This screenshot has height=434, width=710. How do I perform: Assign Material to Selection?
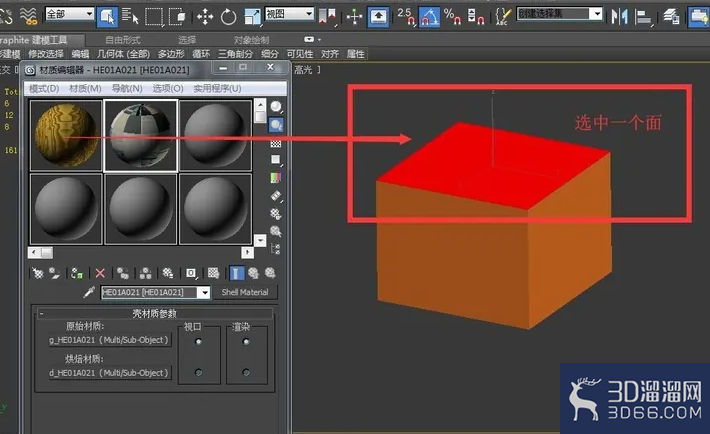(x=77, y=273)
